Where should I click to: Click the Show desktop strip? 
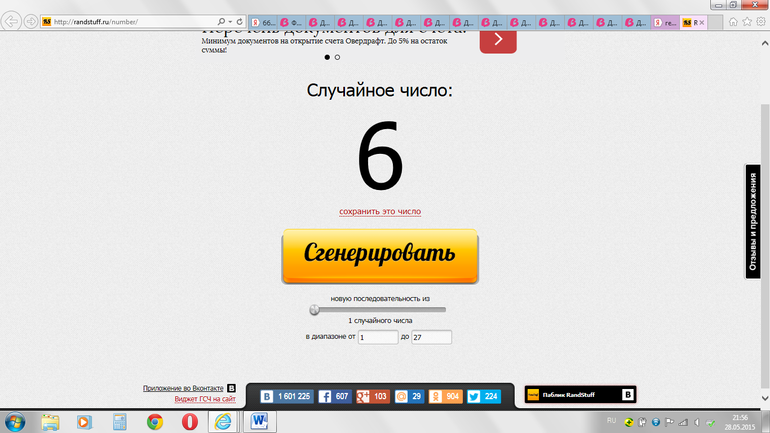click(x=767, y=422)
